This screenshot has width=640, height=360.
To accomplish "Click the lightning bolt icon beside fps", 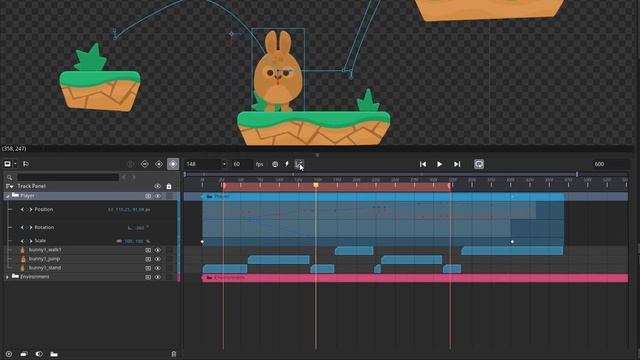I will click(x=287, y=164).
